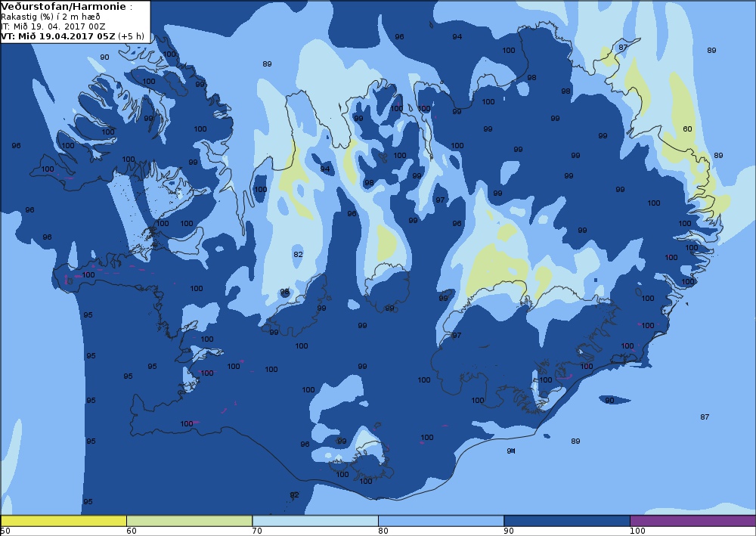Select the "IT: Mið 19. 04. 2017 00Z" line
The height and width of the screenshot is (536, 756).
click(x=53, y=26)
